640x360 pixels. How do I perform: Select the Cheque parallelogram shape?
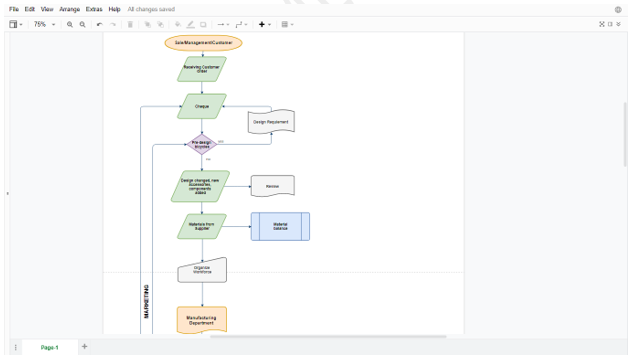pos(202,107)
